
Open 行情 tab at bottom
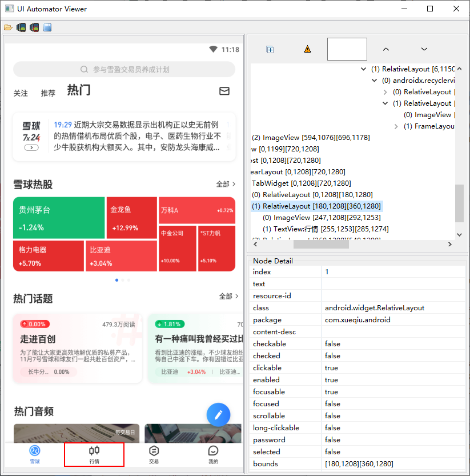94,454
